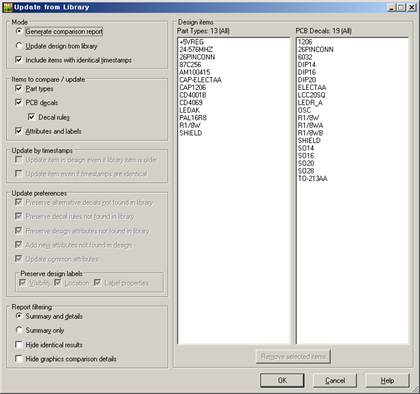Select TO-213AA PCB decal
The image size is (420, 394).
[x=313, y=179]
